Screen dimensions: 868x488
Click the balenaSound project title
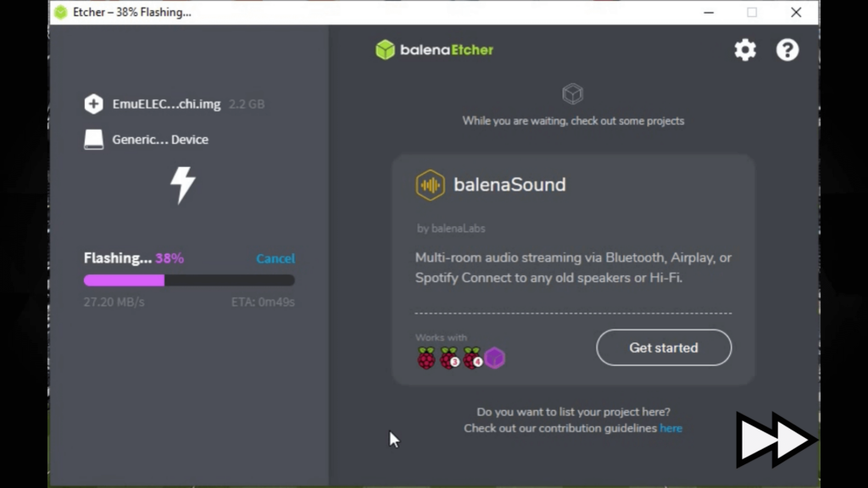pos(509,184)
